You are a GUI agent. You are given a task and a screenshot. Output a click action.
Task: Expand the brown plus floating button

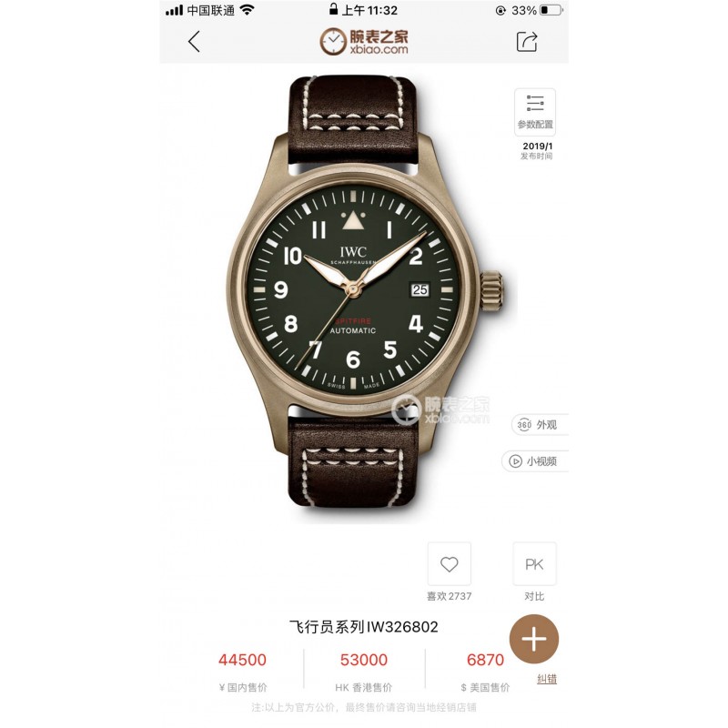point(534,639)
